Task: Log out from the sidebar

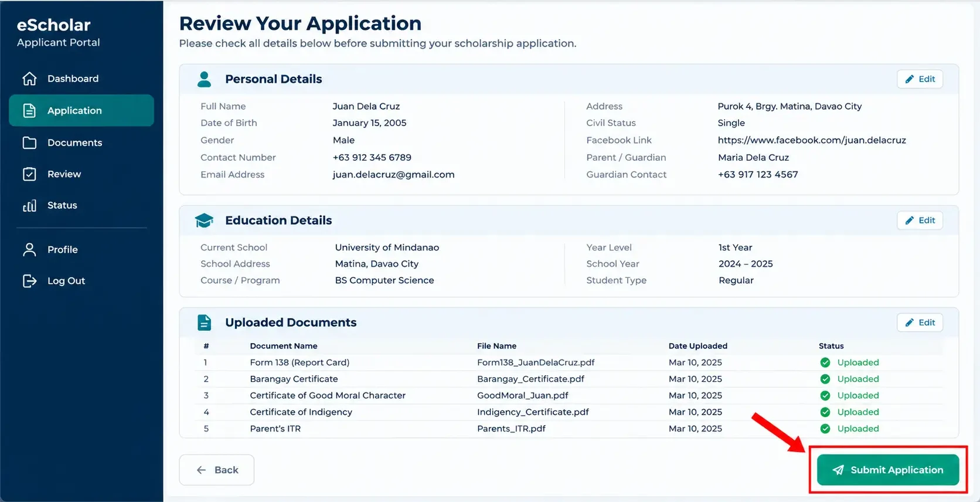Action: (81, 281)
